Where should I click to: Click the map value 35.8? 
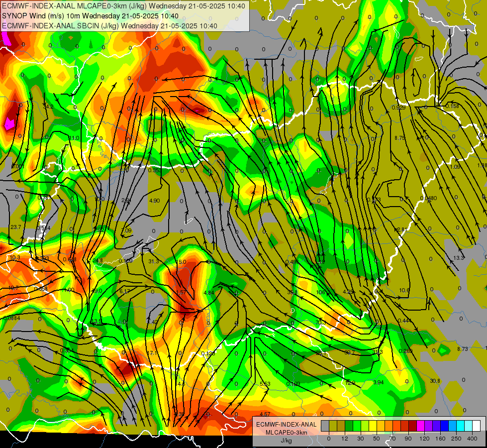coord(292,292)
